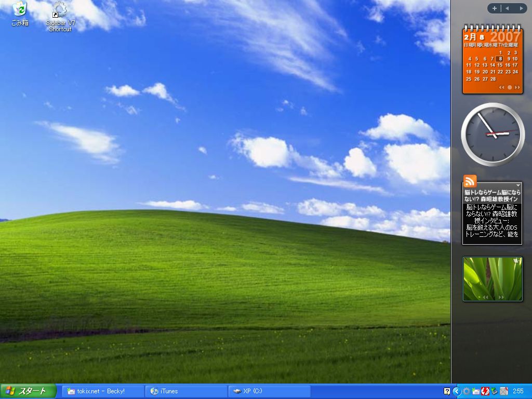
Task: Show previous photo in slideshow gadget
Action: [486, 297]
